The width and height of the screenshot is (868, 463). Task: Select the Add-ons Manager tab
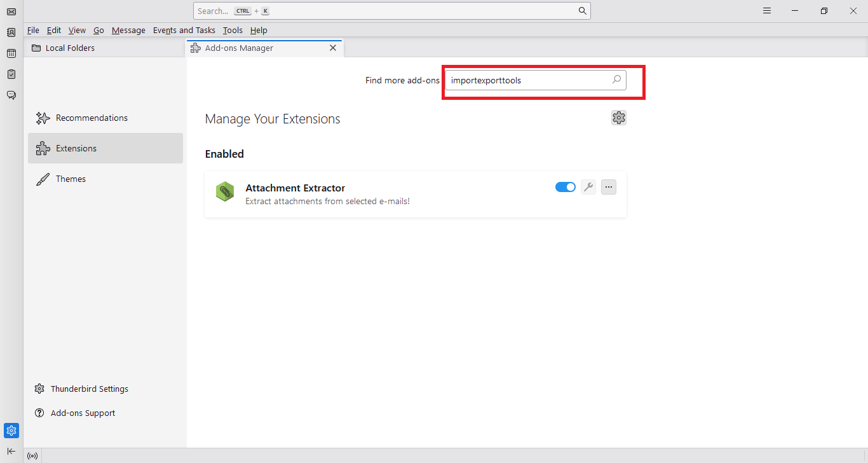[x=264, y=48]
